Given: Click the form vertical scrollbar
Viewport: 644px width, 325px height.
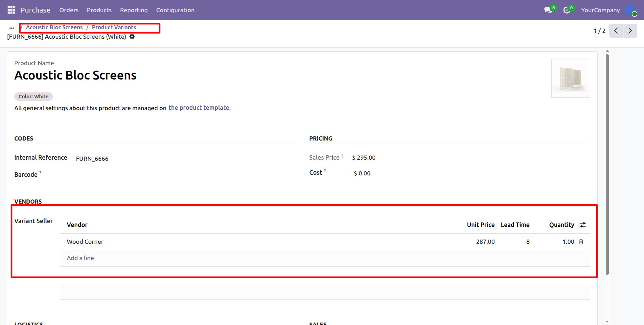Looking at the screenshot, I should (x=607, y=164).
